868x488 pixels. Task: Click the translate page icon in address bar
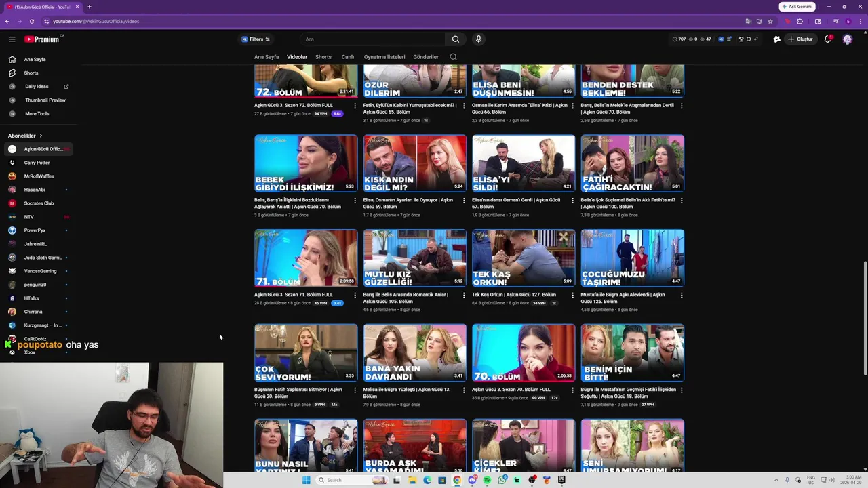click(x=749, y=21)
